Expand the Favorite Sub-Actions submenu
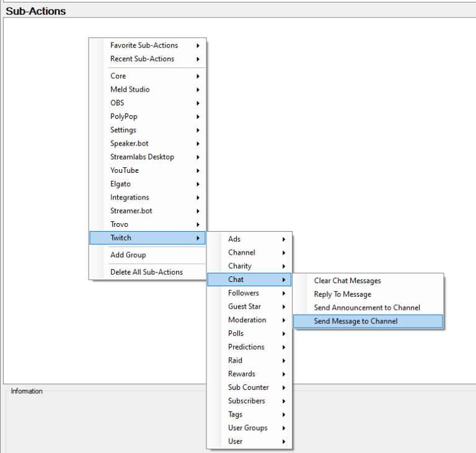The width and height of the screenshot is (476, 453). coord(144,45)
